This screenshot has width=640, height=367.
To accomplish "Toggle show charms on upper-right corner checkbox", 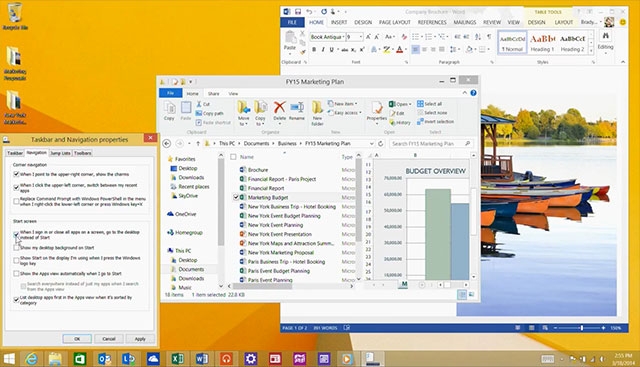I will 16,174.
